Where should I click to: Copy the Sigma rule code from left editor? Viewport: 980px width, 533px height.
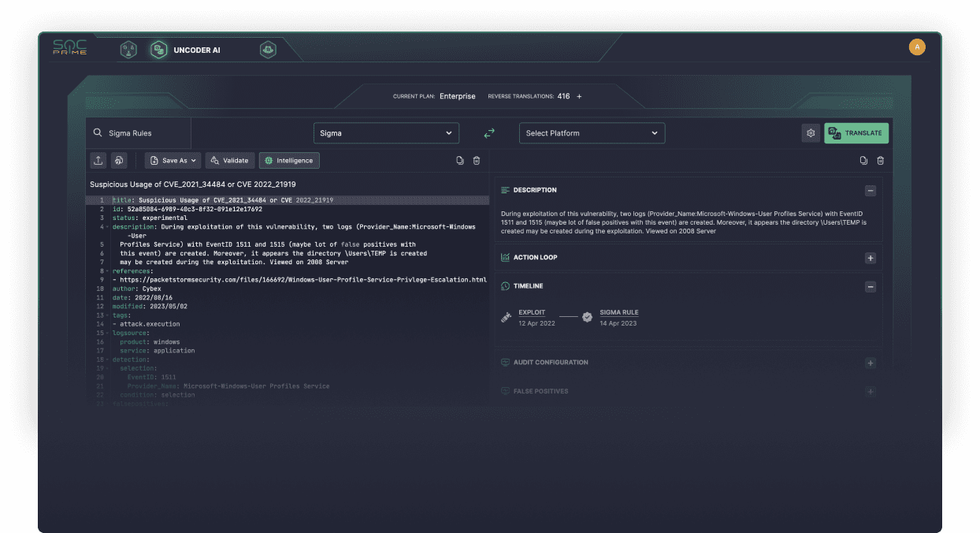(460, 161)
